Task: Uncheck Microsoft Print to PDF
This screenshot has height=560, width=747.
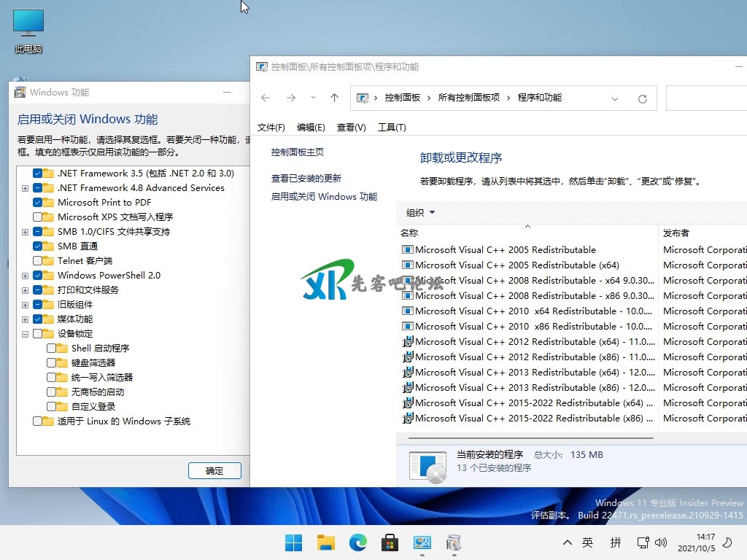Action: coord(38,203)
